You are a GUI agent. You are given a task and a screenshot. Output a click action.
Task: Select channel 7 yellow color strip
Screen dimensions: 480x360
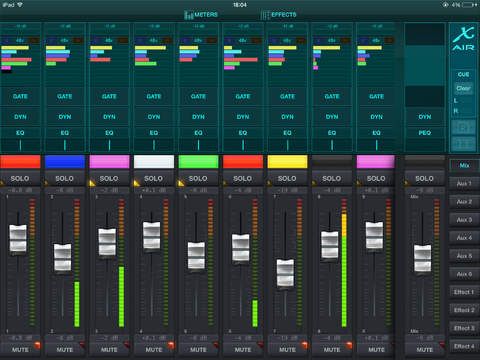(x=287, y=162)
